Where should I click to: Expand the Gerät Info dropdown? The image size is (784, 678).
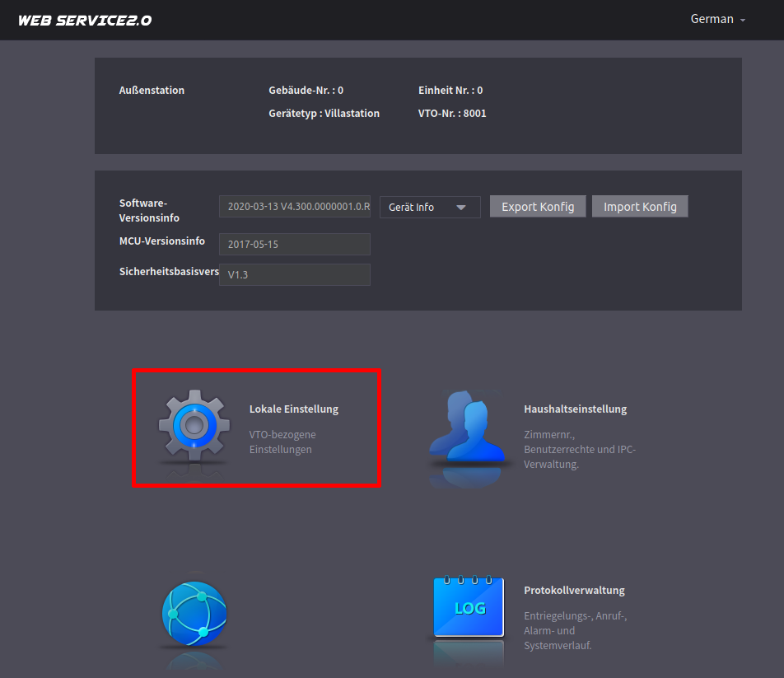click(x=430, y=207)
